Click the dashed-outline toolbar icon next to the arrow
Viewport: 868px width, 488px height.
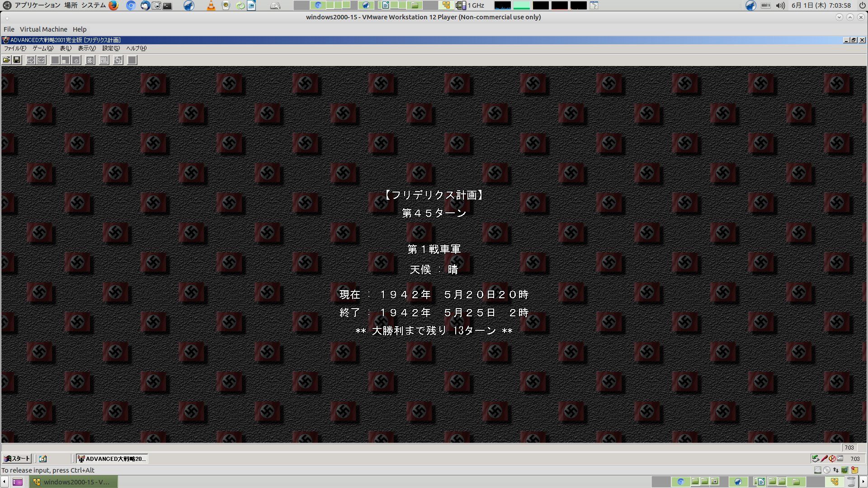pos(41,60)
